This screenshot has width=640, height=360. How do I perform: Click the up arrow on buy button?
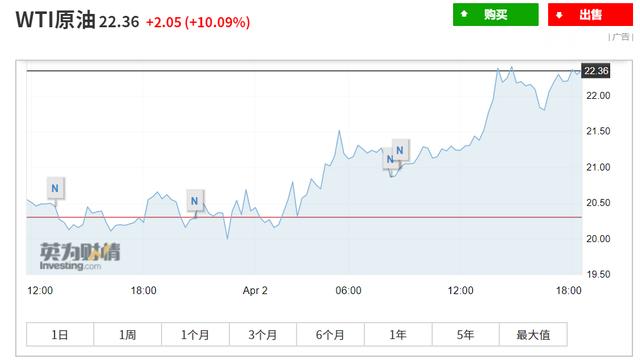464,14
